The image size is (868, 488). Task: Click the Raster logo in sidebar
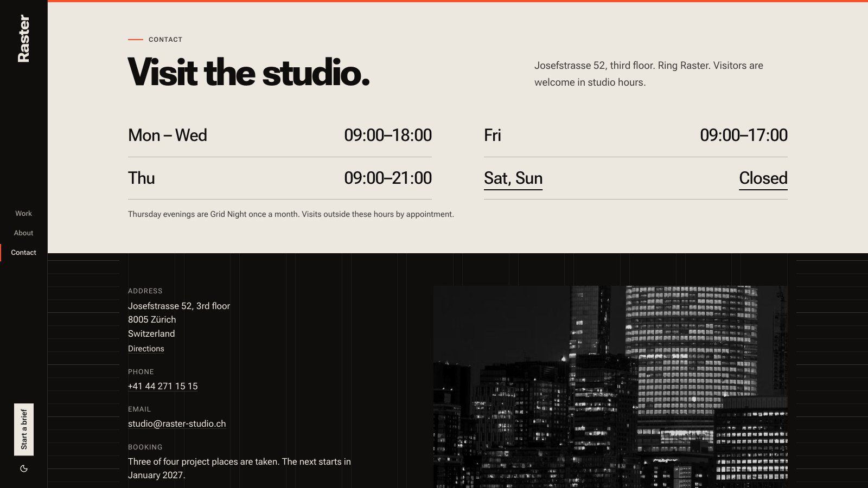pos(23,38)
